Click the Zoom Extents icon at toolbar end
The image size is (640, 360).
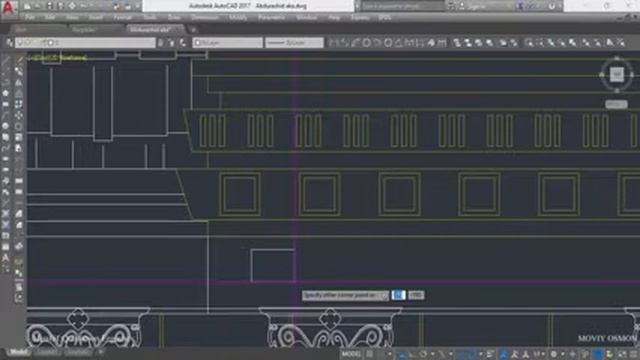(x=621, y=42)
